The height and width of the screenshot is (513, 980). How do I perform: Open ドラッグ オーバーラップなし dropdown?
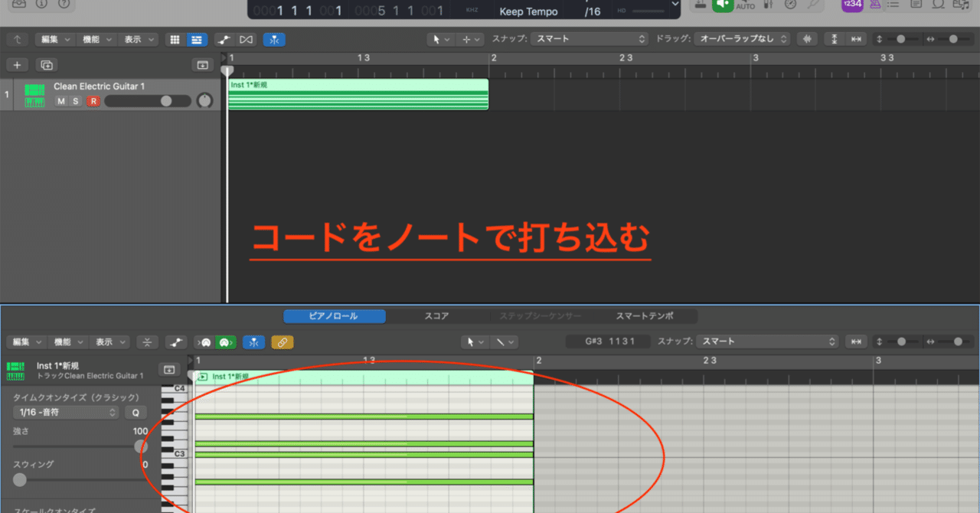point(743,39)
